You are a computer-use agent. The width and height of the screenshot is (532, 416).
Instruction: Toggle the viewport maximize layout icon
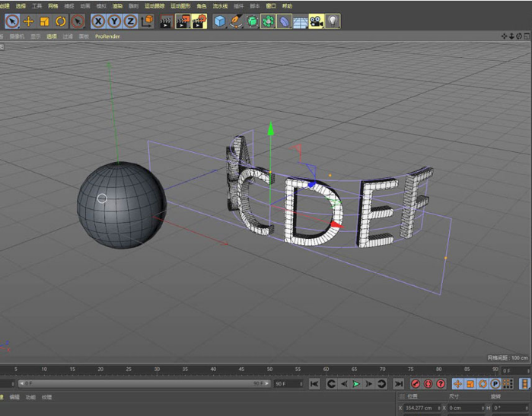527,36
